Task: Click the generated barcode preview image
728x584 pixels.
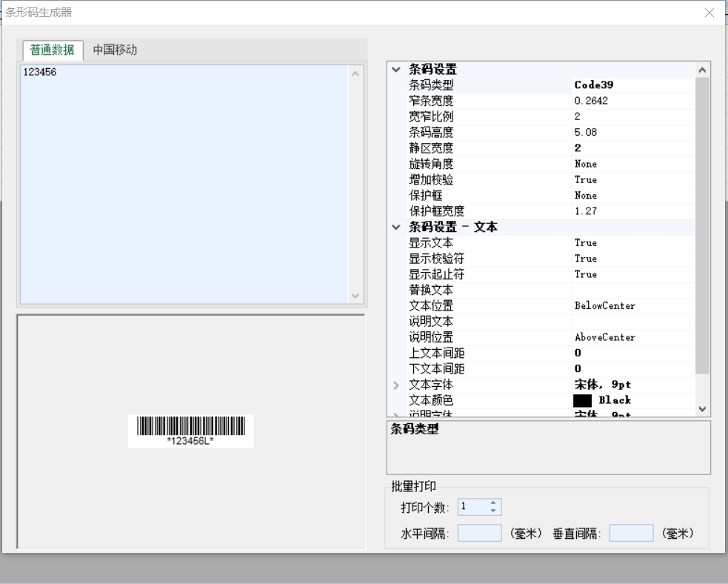Action: coord(191,431)
